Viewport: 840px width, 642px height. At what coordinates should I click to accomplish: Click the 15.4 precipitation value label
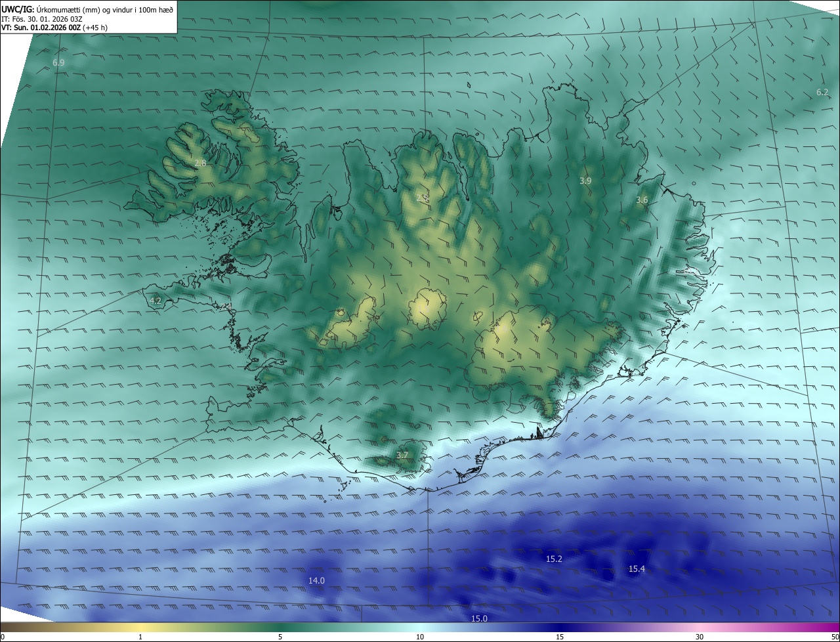pos(637,569)
